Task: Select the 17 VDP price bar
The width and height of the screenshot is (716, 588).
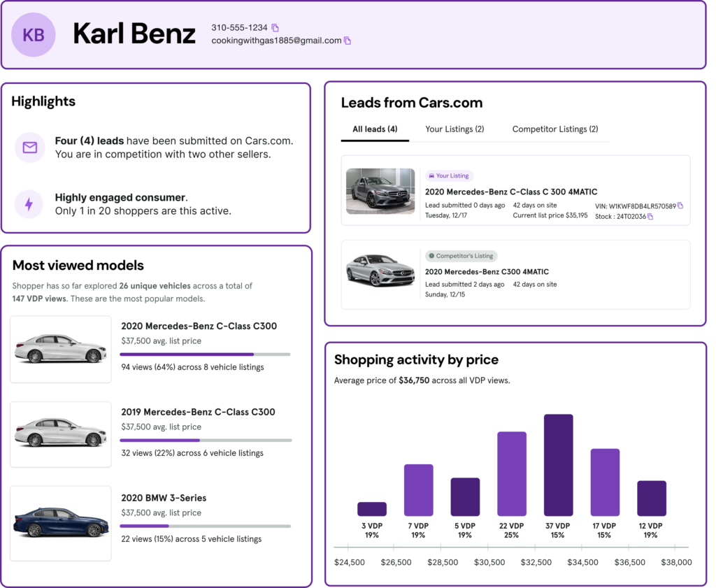Action: 605,482
